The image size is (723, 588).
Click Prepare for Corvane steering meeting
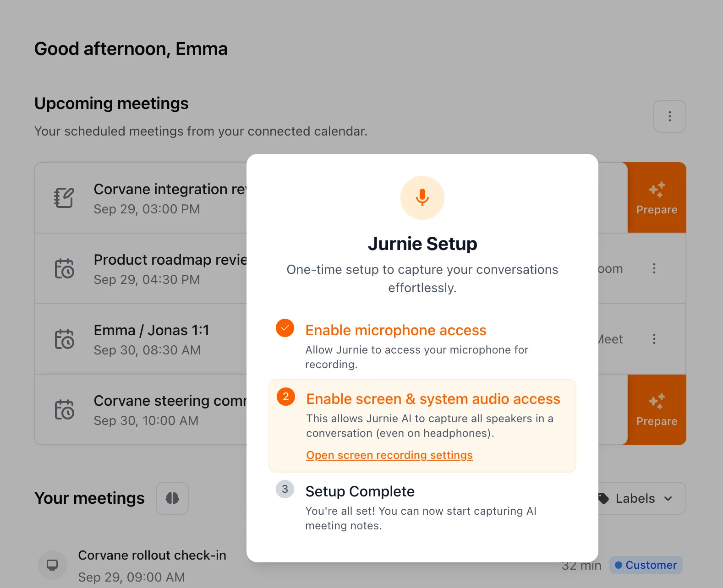point(657,409)
